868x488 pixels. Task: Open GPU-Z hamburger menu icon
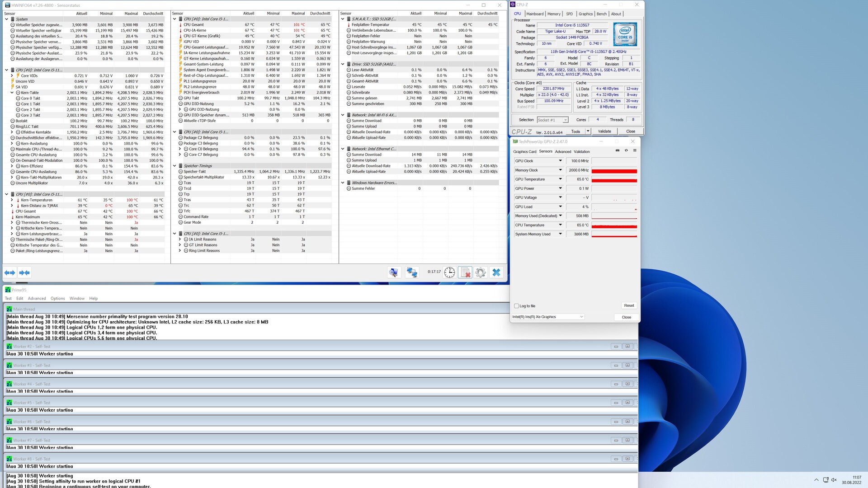635,150
